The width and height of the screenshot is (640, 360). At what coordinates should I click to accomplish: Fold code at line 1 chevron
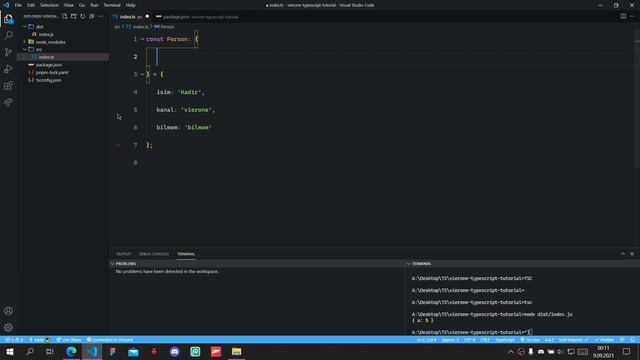point(142,39)
